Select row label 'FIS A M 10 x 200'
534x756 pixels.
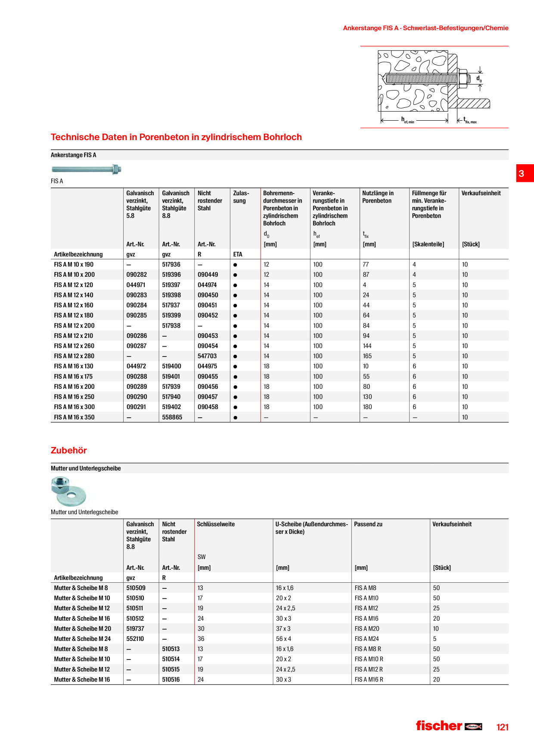(x=74, y=275)
